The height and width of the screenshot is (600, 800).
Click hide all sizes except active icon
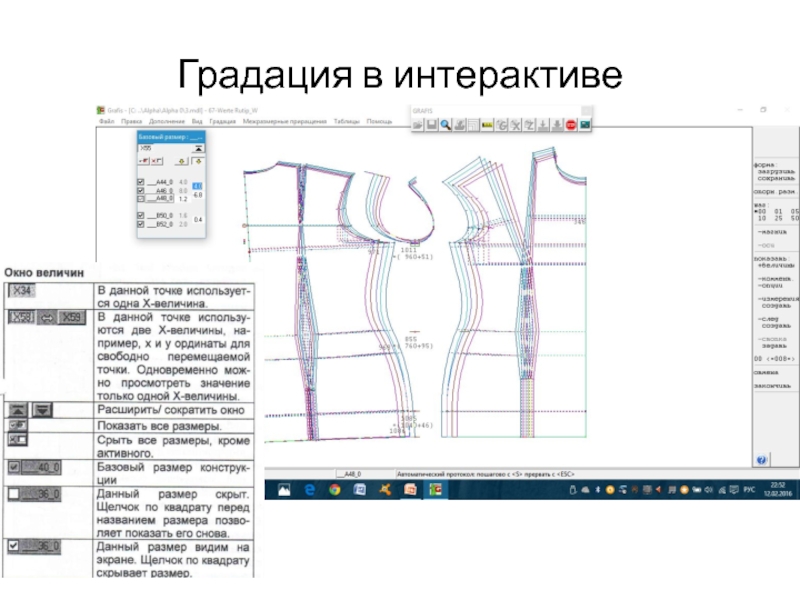[x=157, y=161]
